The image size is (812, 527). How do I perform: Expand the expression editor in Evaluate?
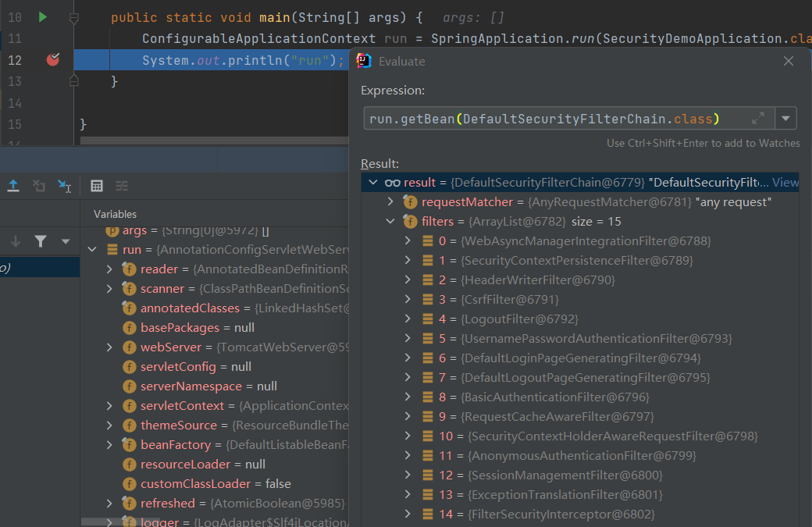click(758, 119)
